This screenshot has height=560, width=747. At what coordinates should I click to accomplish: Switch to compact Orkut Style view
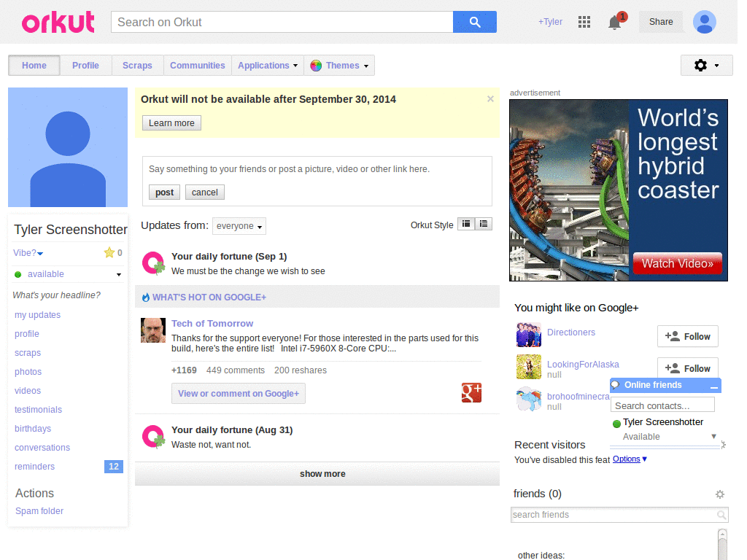[x=466, y=224]
